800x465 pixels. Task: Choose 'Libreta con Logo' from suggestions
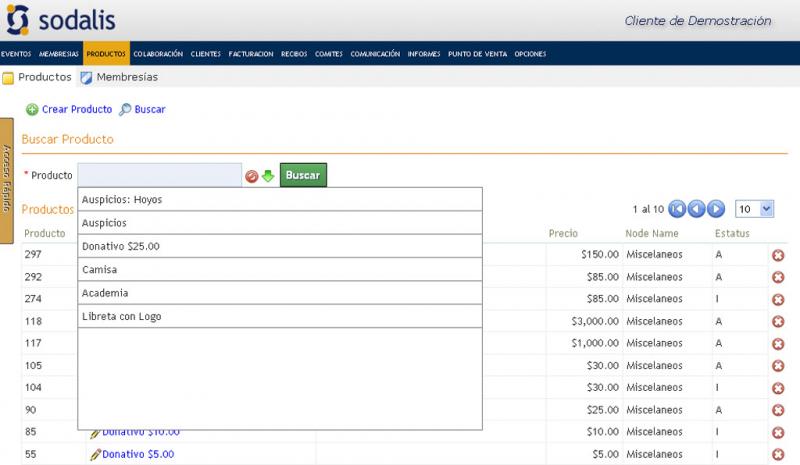[x=121, y=316]
